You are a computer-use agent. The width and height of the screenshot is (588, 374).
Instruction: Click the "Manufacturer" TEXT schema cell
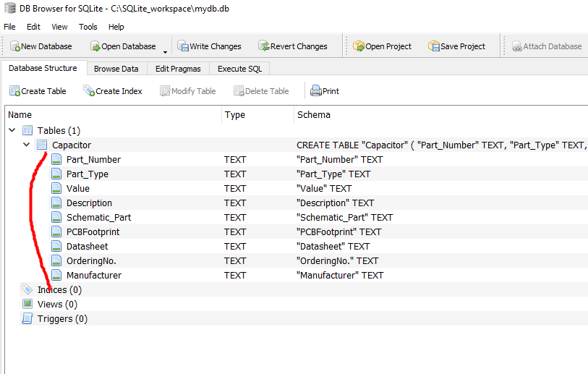[340, 276]
